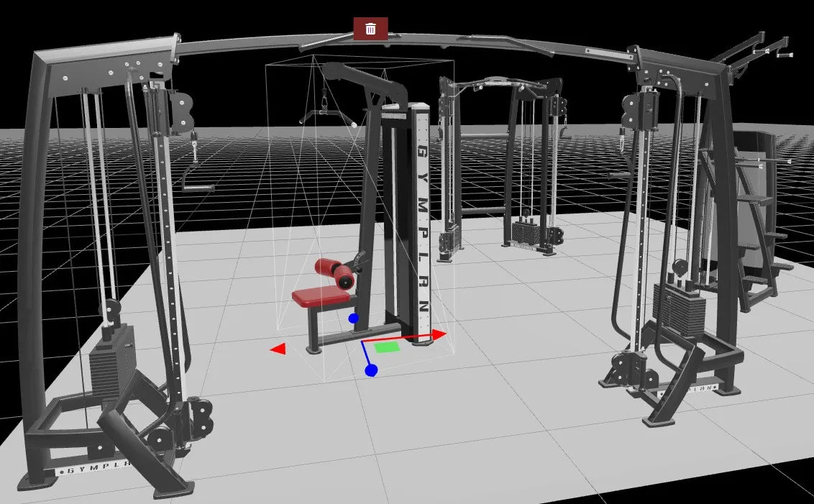The width and height of the screenshot is (814, 504).
Task: Click the red right-pointing axis arrow
Action: (438, 334)
